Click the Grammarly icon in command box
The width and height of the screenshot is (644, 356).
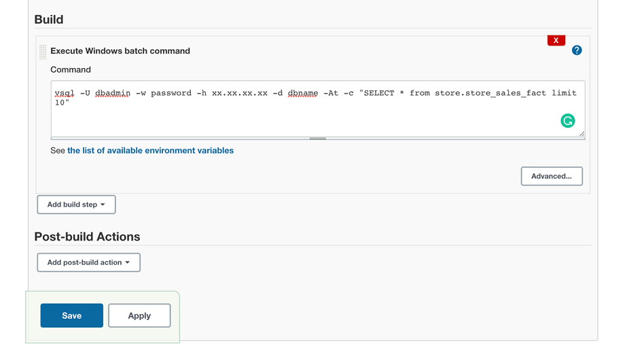point(568,121)
